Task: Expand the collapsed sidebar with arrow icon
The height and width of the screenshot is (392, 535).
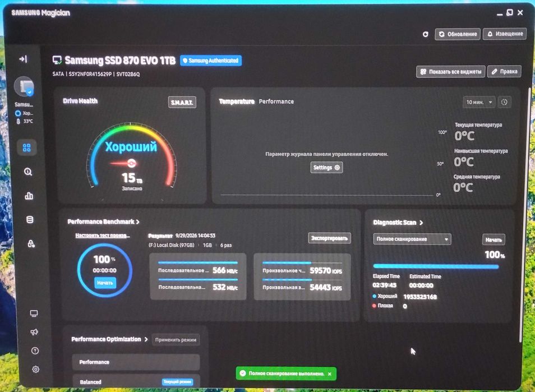Action: (x=23, y=59)
